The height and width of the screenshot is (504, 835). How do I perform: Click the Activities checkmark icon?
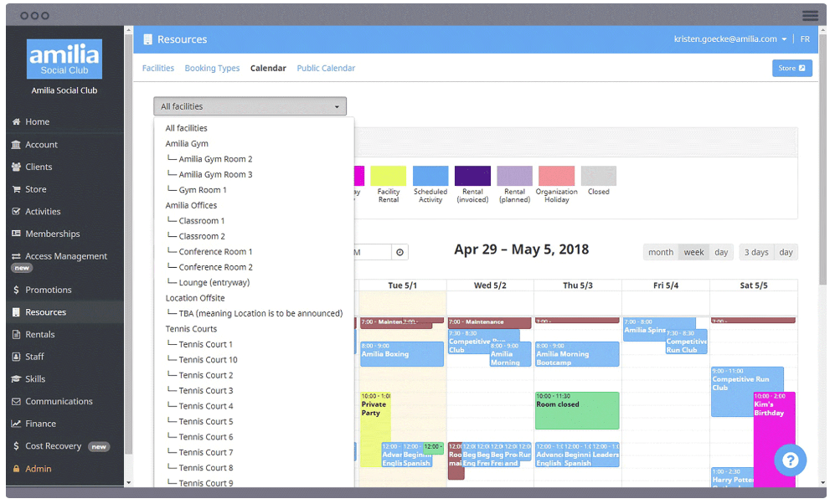point(16,211)
